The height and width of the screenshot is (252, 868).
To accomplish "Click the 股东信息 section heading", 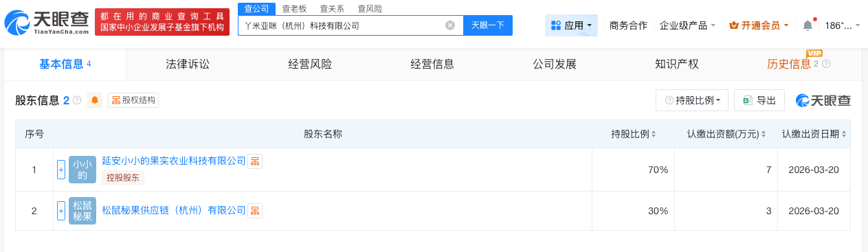I will [37, 100].
